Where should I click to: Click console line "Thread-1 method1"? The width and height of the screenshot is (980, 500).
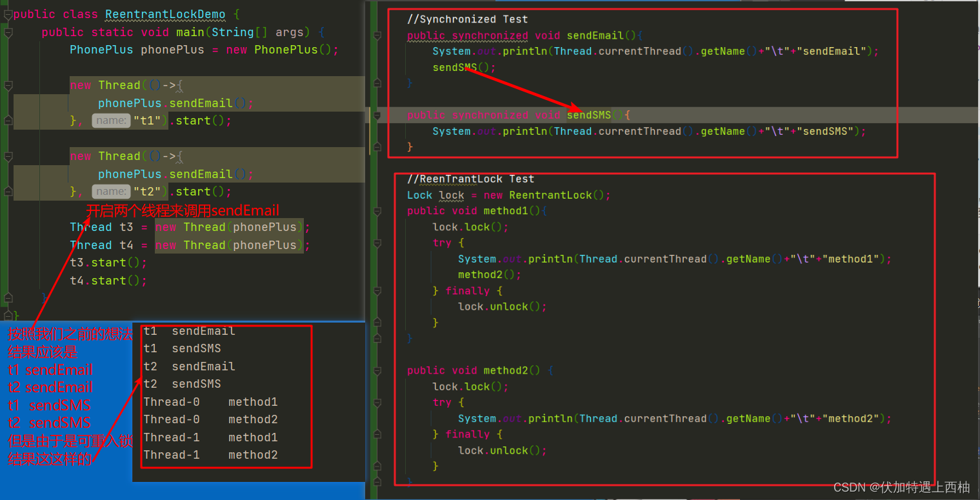[210, 437]
